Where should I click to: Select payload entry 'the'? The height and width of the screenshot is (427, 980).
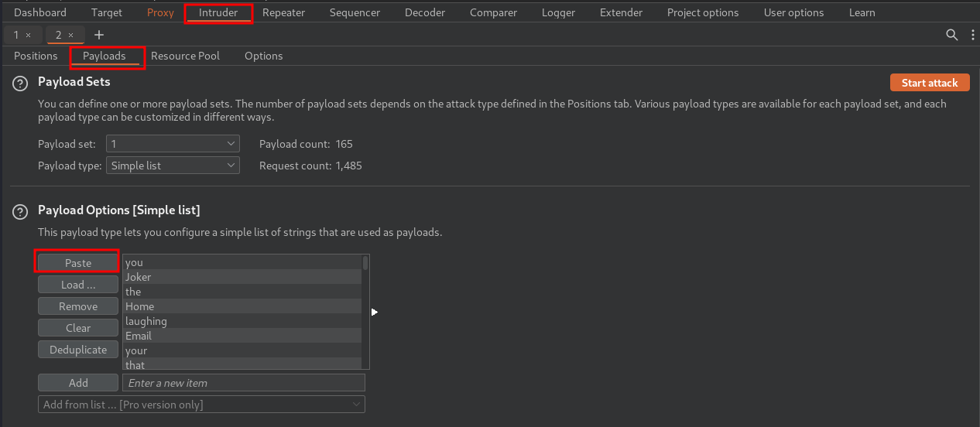242,292
